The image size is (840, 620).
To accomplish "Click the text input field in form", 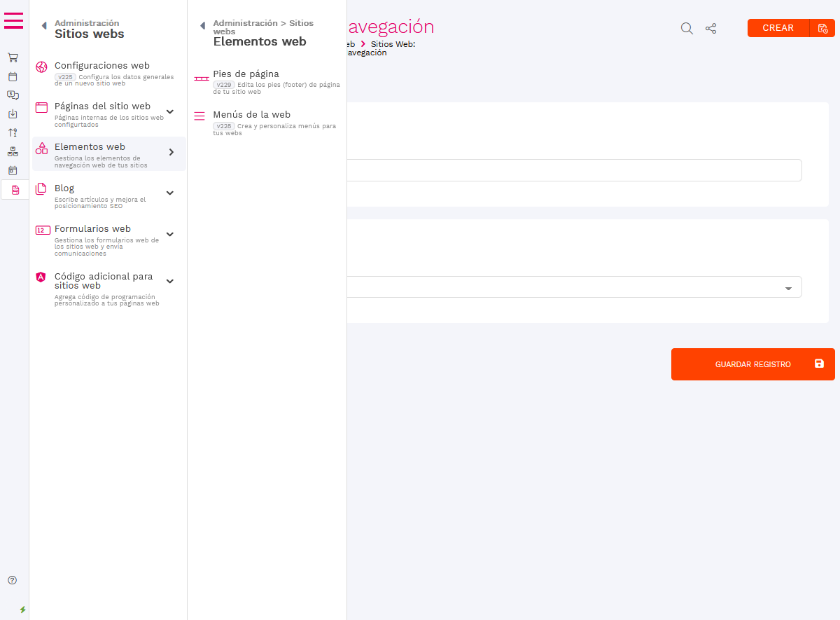I will click(574, 170).
